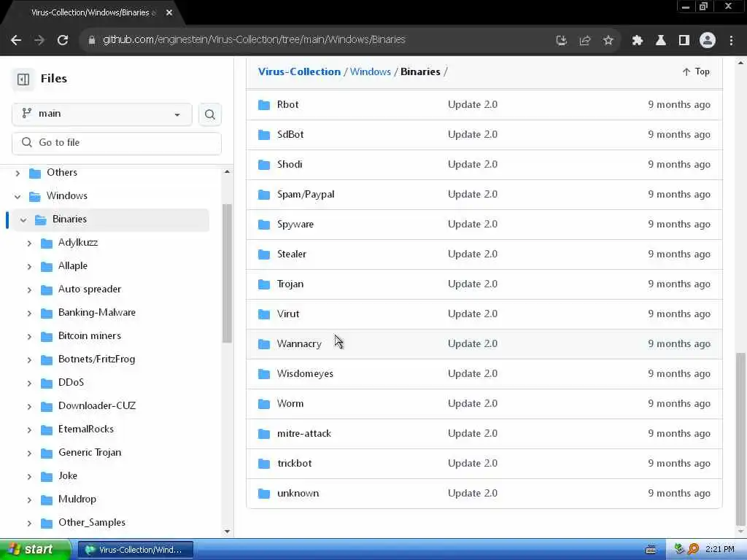Click the Chrome Labs flask icon

[661, 41]
